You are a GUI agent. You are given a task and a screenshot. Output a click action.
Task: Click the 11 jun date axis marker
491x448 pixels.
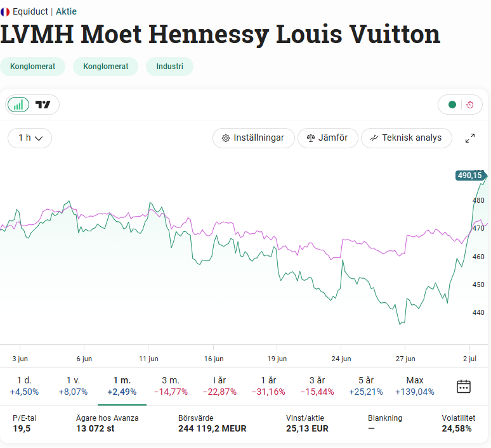point(148,359)
